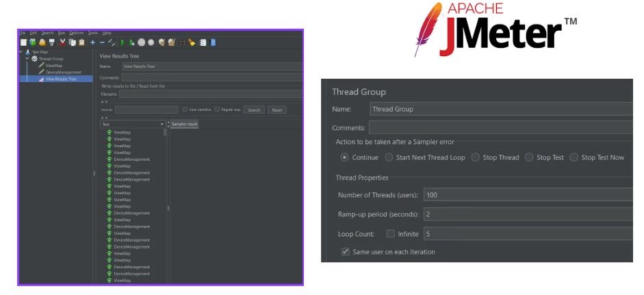Image resolution: width=644 pixels, height=295 pixels.
Task: Click the Clear All results icon
Action: point(171,42)
